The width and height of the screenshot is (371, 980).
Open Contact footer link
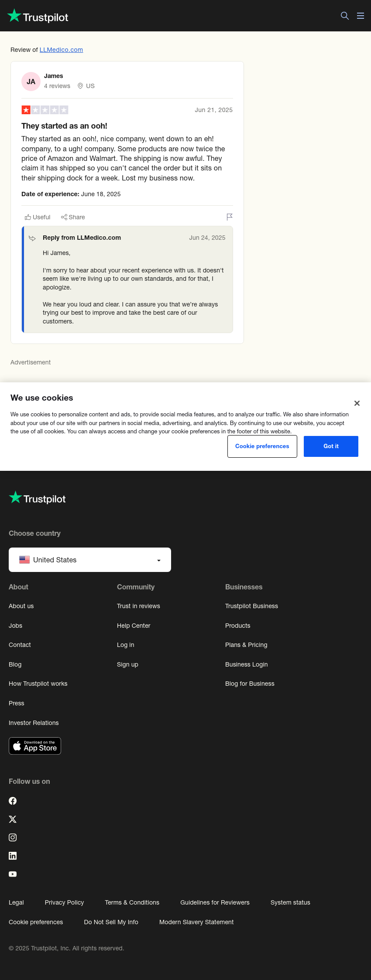[x=20, y=645]
